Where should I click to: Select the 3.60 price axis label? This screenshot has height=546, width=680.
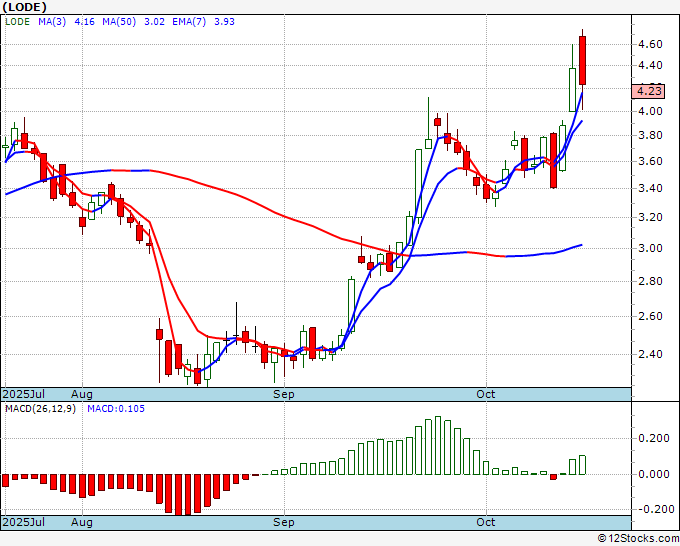[x=650, y=161]
